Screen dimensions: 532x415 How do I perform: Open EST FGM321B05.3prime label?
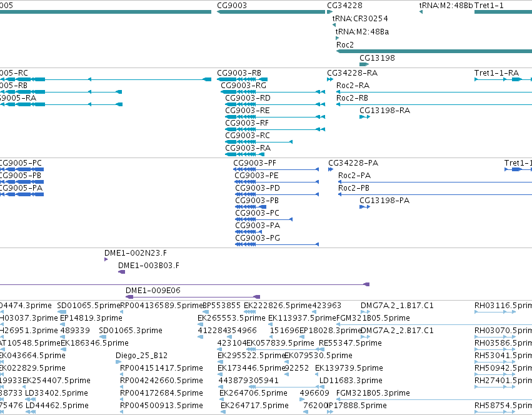tap(373, 394)
